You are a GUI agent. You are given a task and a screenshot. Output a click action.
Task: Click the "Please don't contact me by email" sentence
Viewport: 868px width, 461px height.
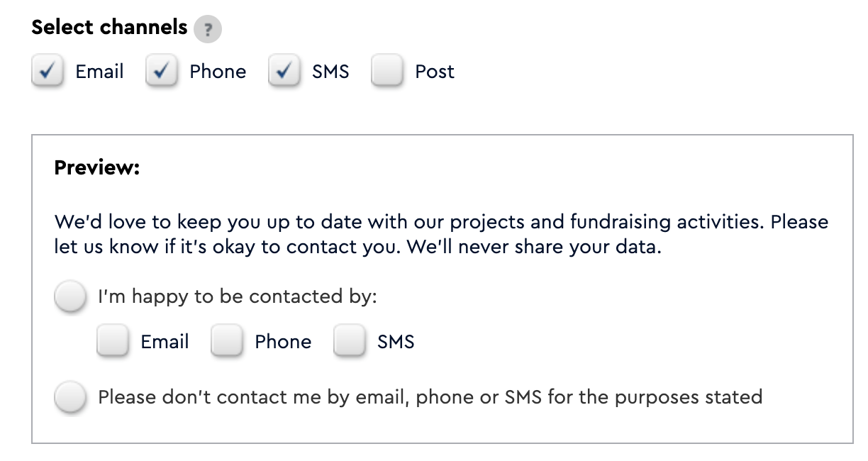(430, 396)
